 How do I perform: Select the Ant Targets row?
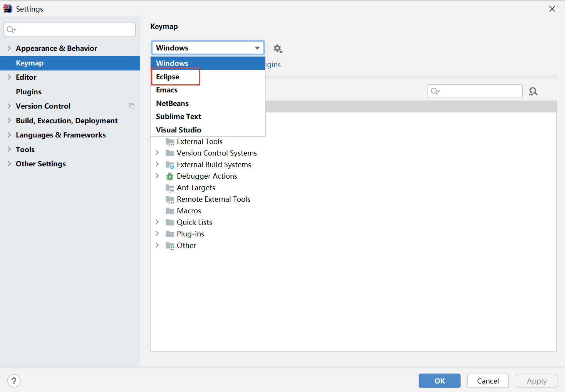point(353,188)
